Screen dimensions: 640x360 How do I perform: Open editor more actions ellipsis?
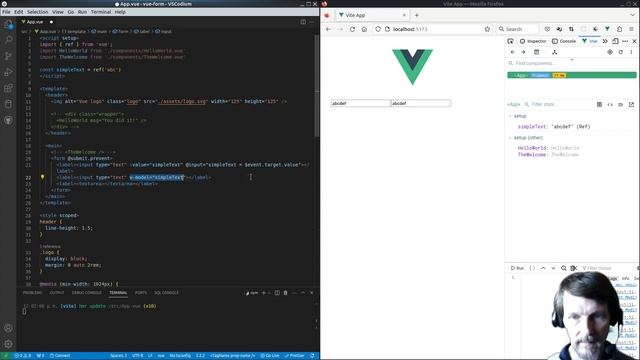pyautogui.click(x=312, y=22)
